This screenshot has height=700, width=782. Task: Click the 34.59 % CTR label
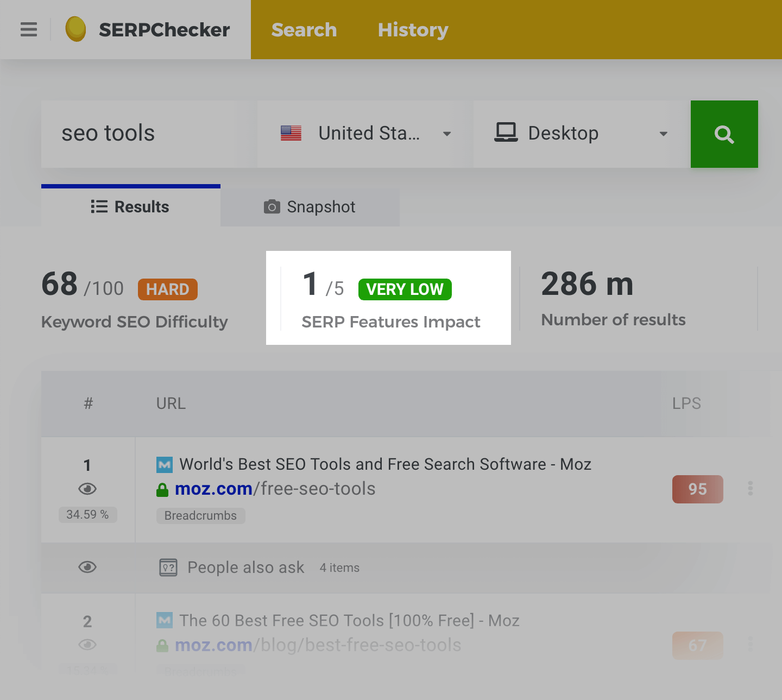point(87,515)
